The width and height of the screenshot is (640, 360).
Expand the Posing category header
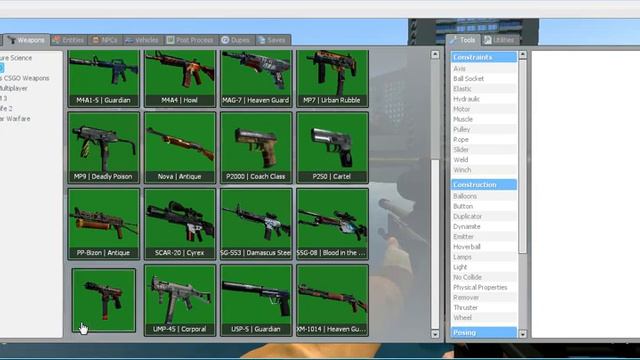click(x=484, y=332)
